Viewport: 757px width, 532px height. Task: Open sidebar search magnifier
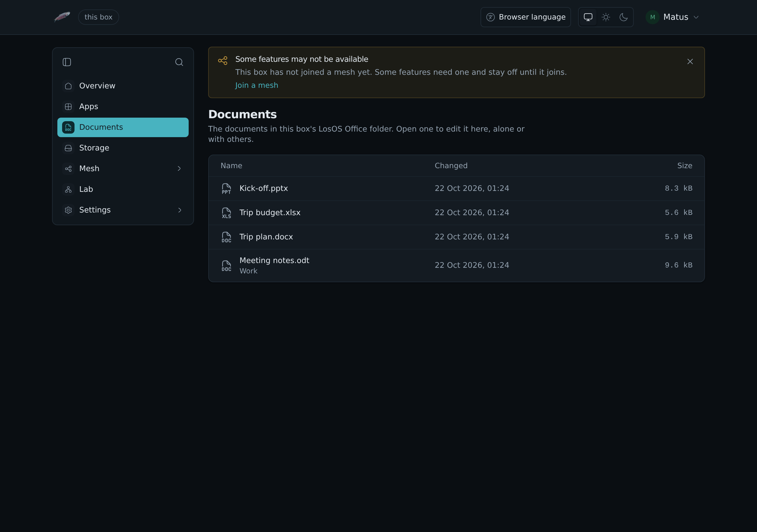click(x=179, y=62)
